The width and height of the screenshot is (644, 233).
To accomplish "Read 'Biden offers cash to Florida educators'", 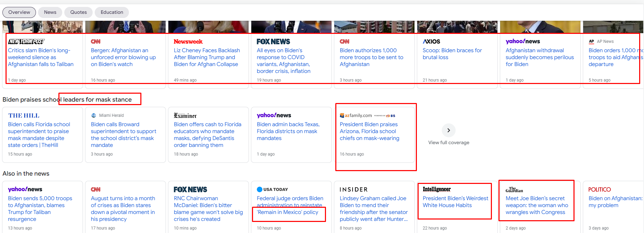I will (207, 135).
